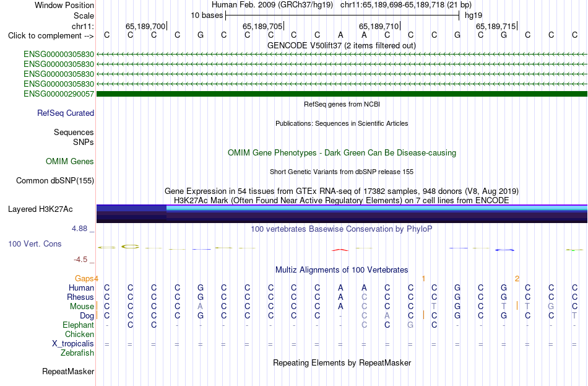
Task: Click the '100 vertebrates Basewise Conservation by PhyloP' title
Action: coord(342,229)
